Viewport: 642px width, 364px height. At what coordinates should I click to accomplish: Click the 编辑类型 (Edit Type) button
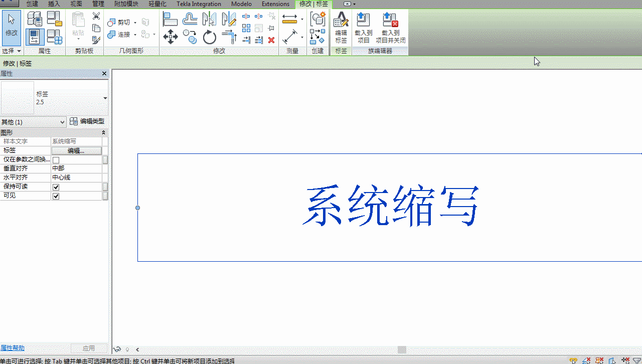[x=87, y=121]
